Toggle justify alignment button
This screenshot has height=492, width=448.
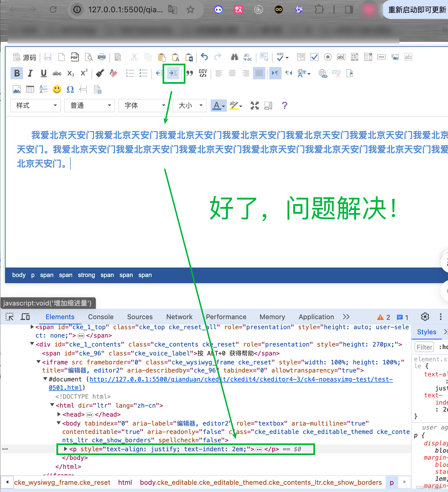tap(259, 73)
